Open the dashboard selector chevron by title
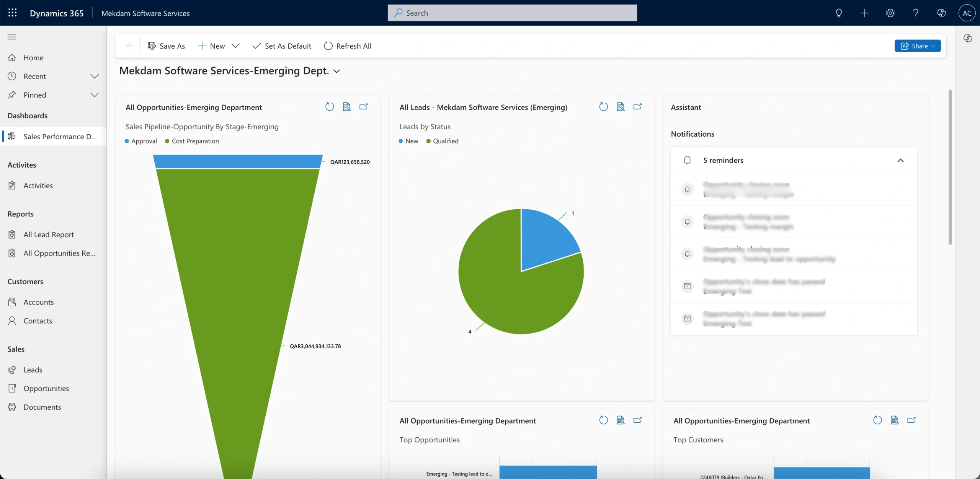 click(336, 71)
